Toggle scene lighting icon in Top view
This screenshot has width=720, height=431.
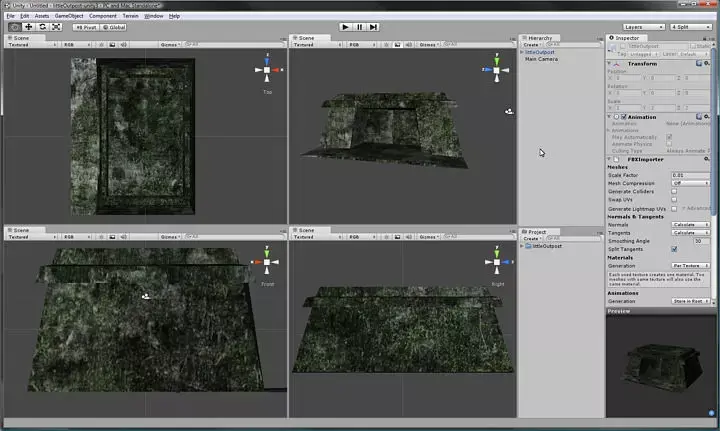pos(101,45)
